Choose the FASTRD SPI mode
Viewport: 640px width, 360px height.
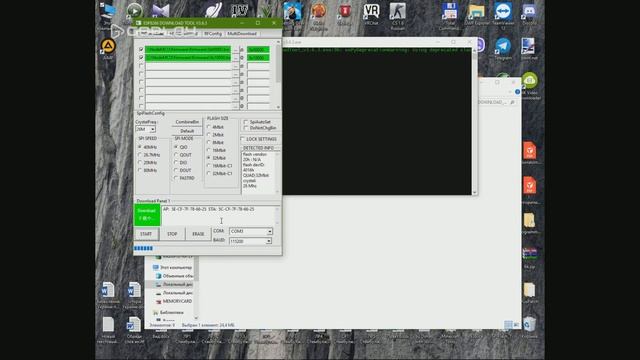click(176, 178)
